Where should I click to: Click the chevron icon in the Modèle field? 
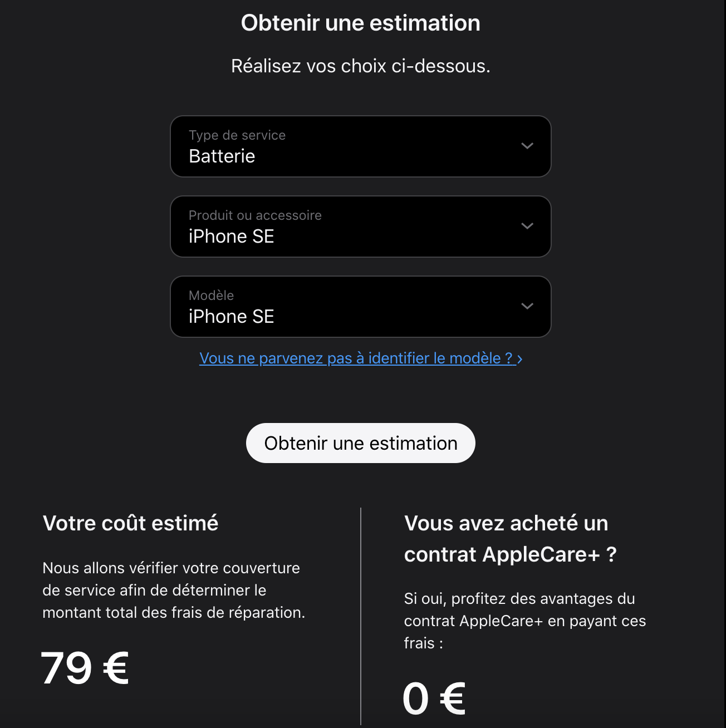pyautogui.click(x=527, y=306)
